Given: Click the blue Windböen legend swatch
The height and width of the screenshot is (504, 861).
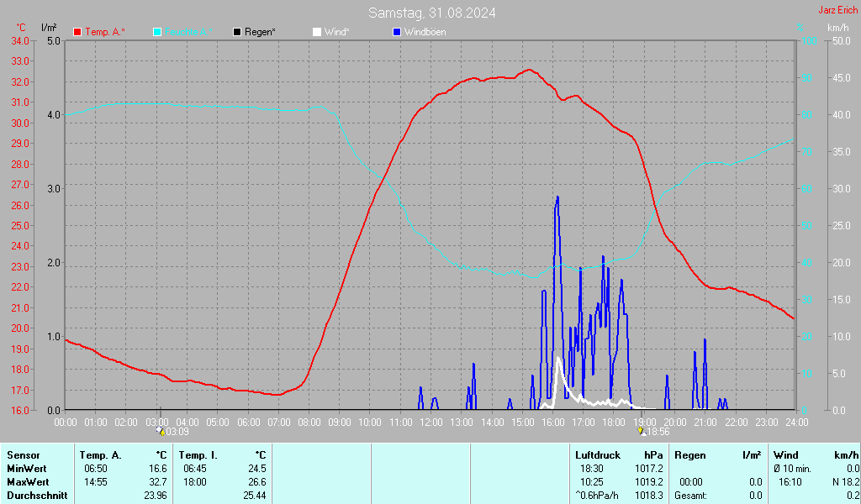Looking at the screenshot, I should click(x=397, y=32).
